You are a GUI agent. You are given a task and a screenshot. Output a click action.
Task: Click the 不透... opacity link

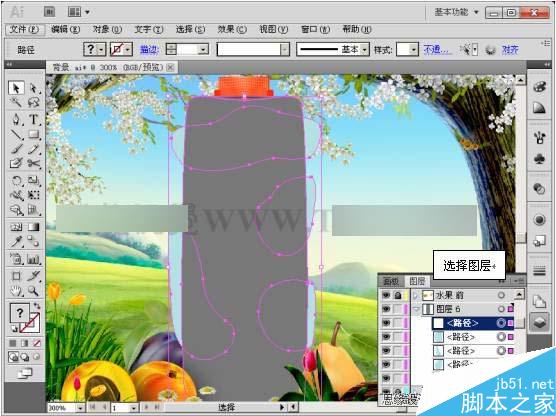coord(438,50)
